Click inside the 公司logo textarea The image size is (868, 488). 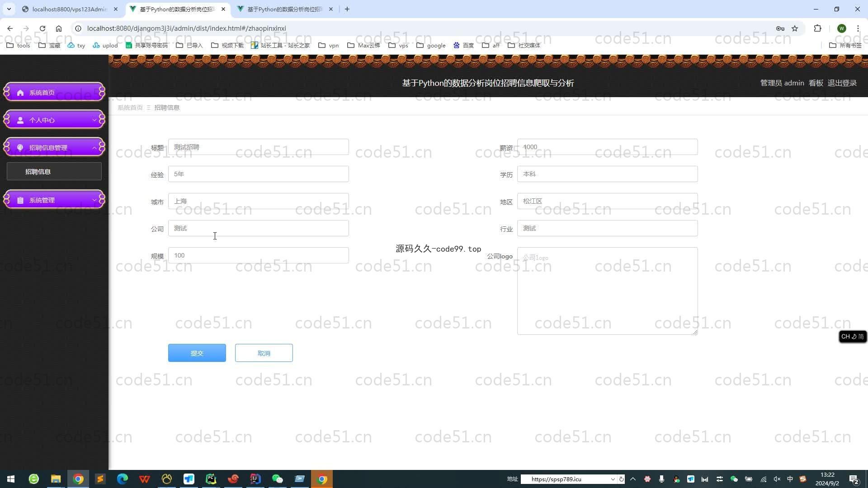pyautogui.click(x=608, y=291)
